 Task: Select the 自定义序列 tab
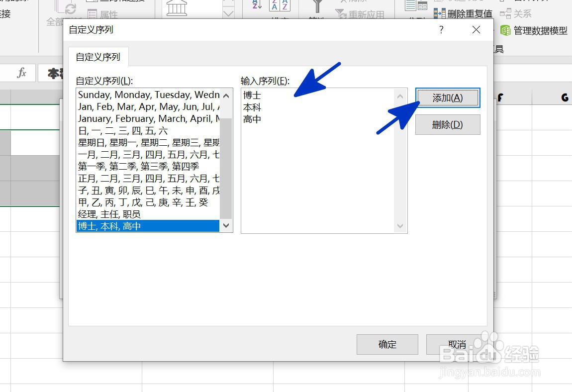[98, 57]
